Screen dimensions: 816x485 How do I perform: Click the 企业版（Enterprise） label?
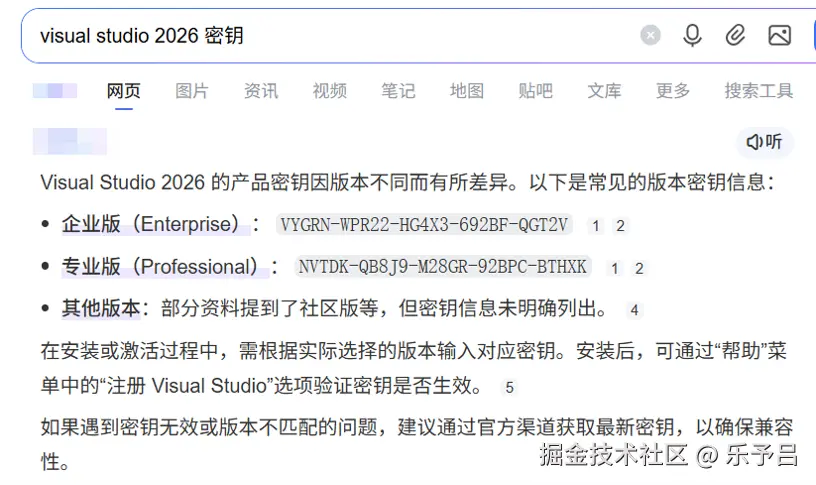coord(156,224)
